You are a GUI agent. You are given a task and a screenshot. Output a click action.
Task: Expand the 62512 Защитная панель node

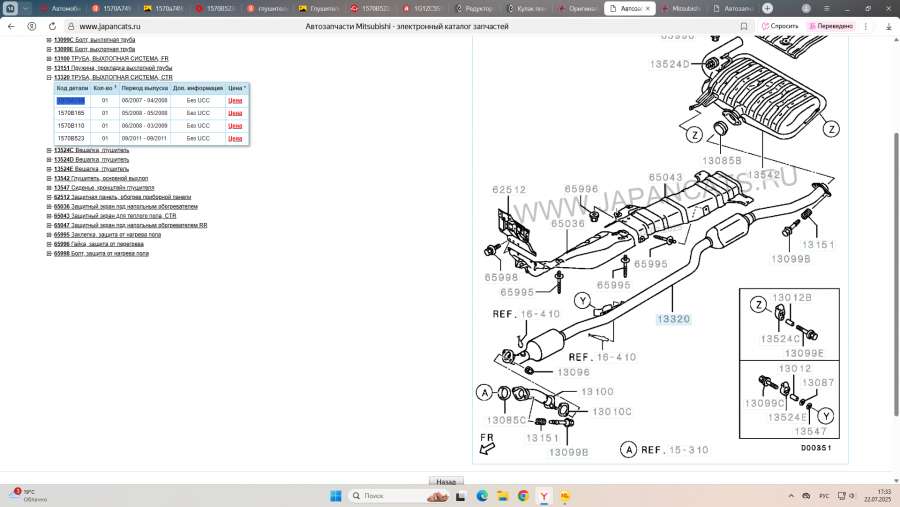click(x=49, y=197)
